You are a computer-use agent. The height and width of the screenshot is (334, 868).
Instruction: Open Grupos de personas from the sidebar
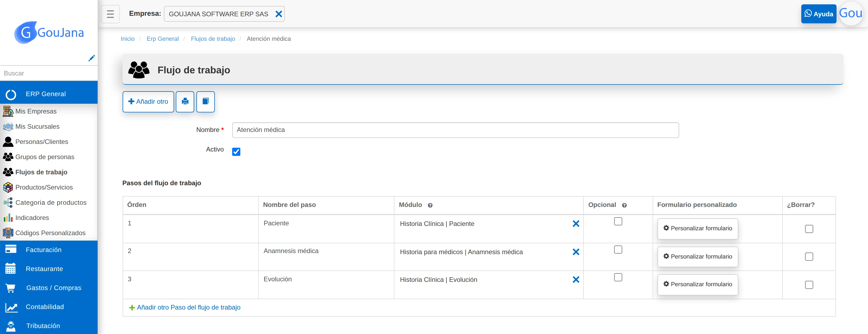44,157
